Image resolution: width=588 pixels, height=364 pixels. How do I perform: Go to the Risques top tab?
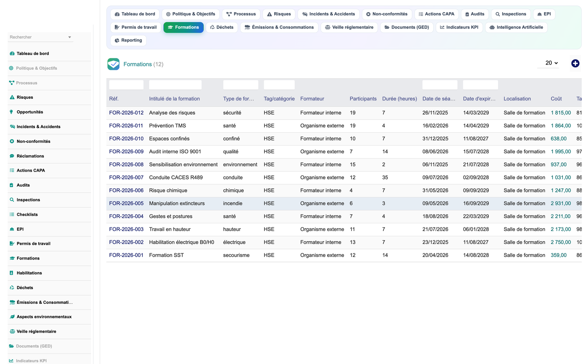click(x=279, y=14)
